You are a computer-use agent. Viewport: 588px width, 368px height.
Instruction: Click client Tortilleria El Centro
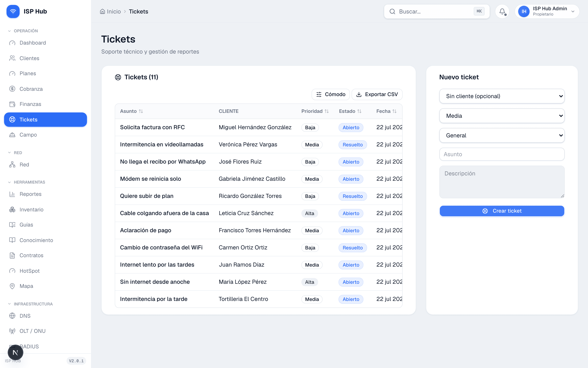tap(243, 299)
